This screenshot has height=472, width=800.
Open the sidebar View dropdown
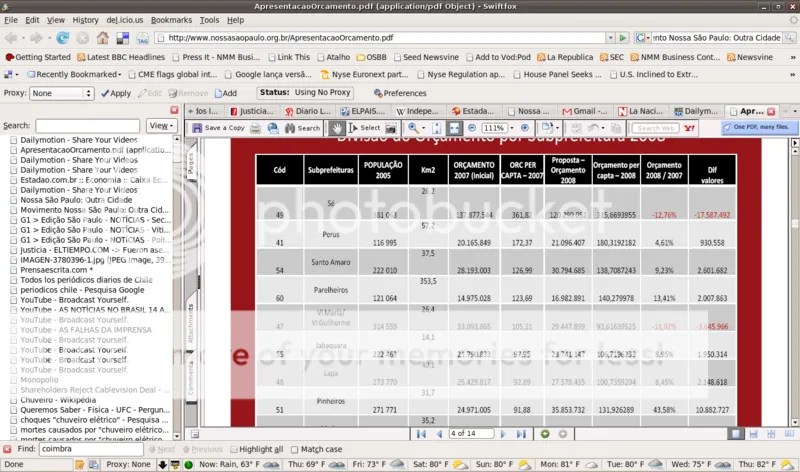[x=161, y=126]
